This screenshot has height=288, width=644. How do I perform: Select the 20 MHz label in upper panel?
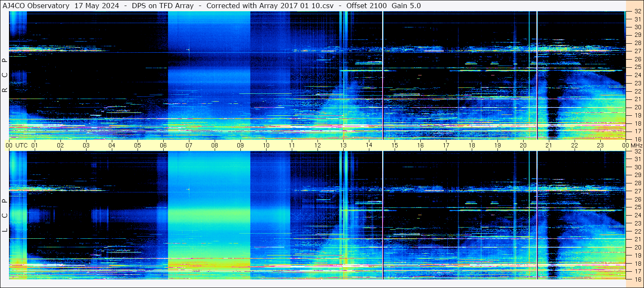point(637,107)
